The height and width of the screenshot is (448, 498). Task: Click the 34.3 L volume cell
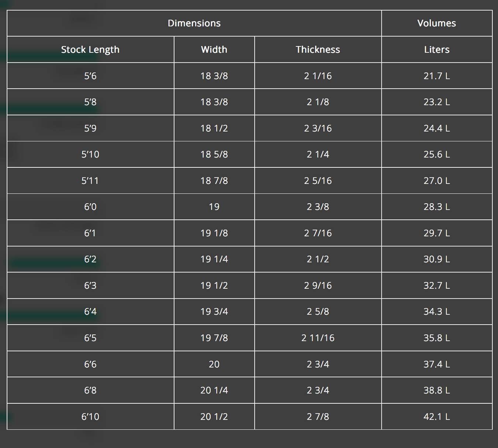(437, 311)
